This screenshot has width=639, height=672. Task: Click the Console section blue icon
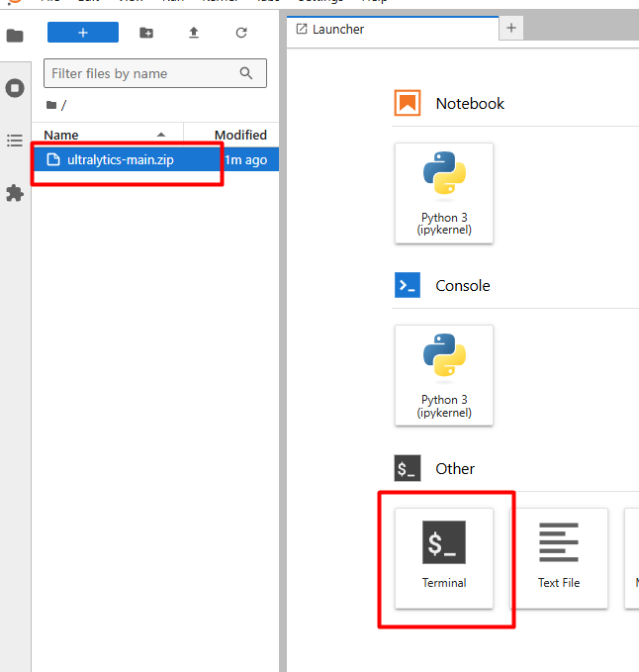click(x=408, y=285)
